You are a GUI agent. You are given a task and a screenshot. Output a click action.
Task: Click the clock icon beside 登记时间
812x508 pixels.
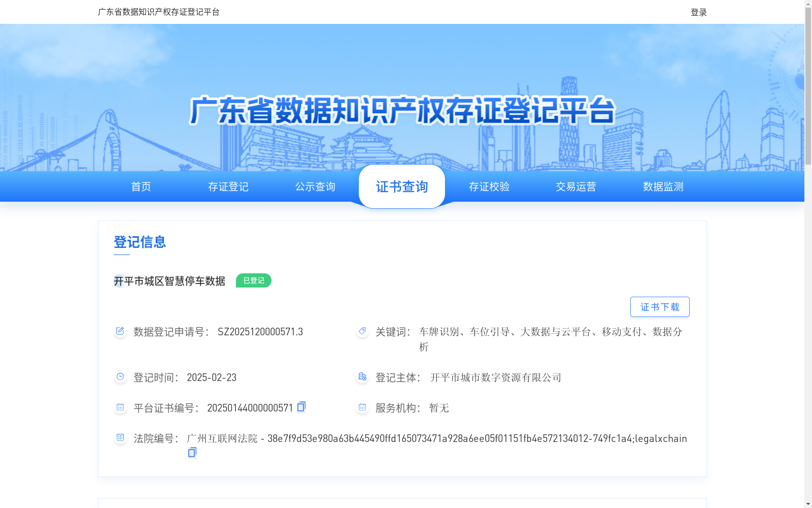click(x=120, y=377)
